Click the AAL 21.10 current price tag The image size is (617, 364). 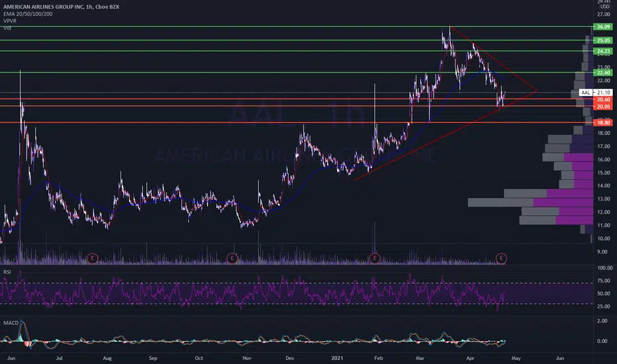(596, 93)
